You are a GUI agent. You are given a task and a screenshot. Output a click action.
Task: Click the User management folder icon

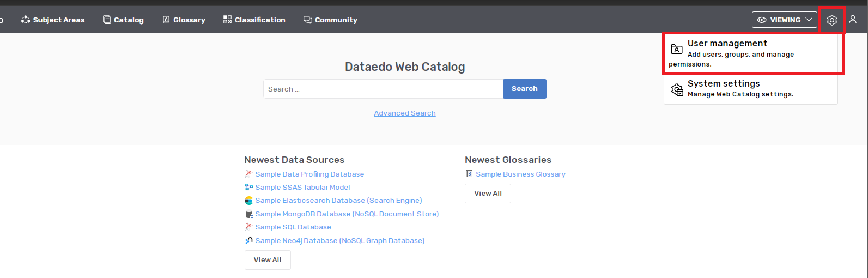tap(677, 49)
